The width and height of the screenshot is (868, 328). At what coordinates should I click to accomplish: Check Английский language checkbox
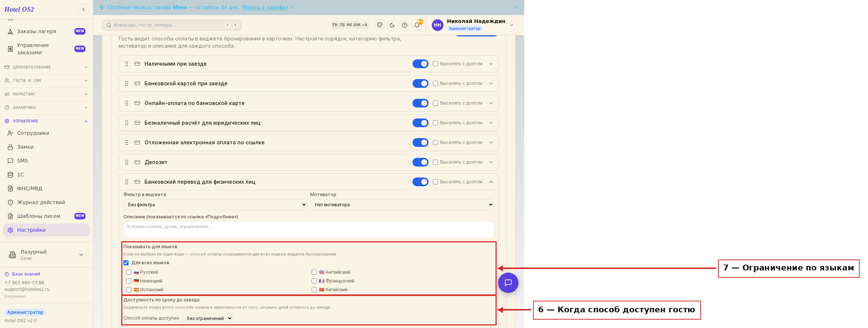pyautogui.click(x=314, y=272)
